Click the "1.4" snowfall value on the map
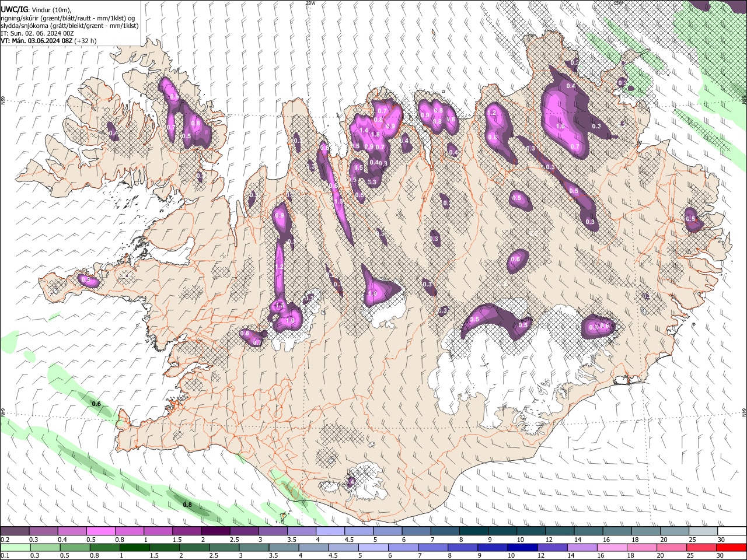 click(x=364, y=130)
